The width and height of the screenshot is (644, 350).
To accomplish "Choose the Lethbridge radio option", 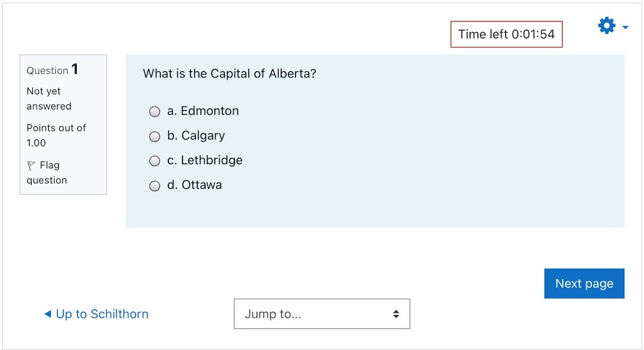I will 154,161.
